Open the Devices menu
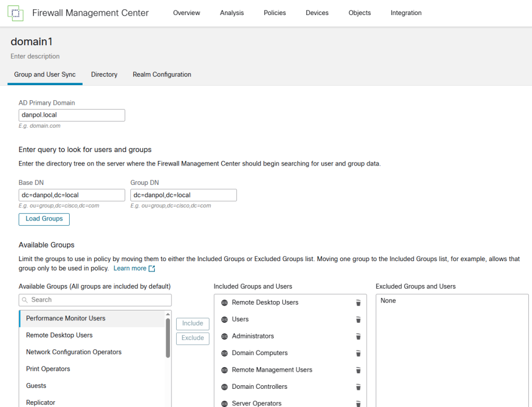Screen dimensions: 532x407 point(317,13)
